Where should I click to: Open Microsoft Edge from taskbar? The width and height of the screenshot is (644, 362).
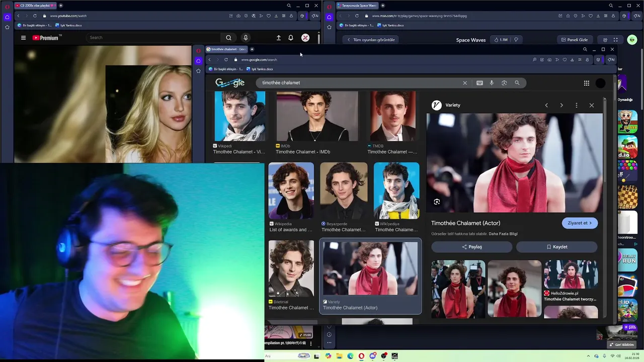350,356
